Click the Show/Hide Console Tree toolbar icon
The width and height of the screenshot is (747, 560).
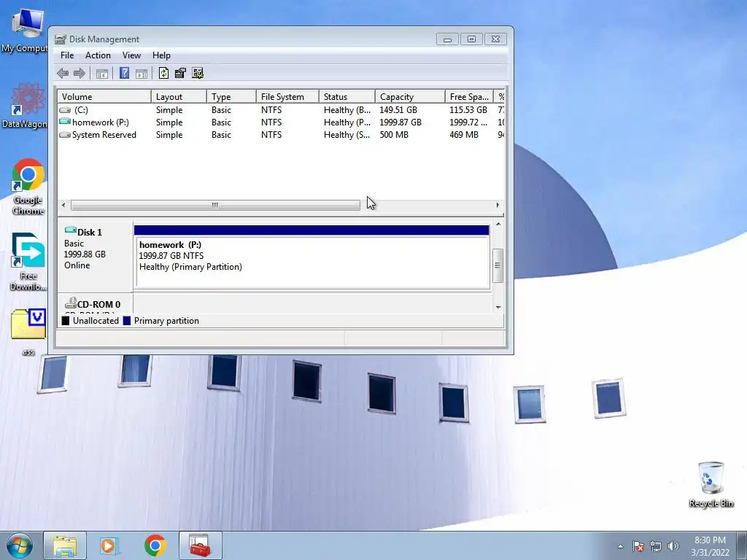[x=102, y=74]
